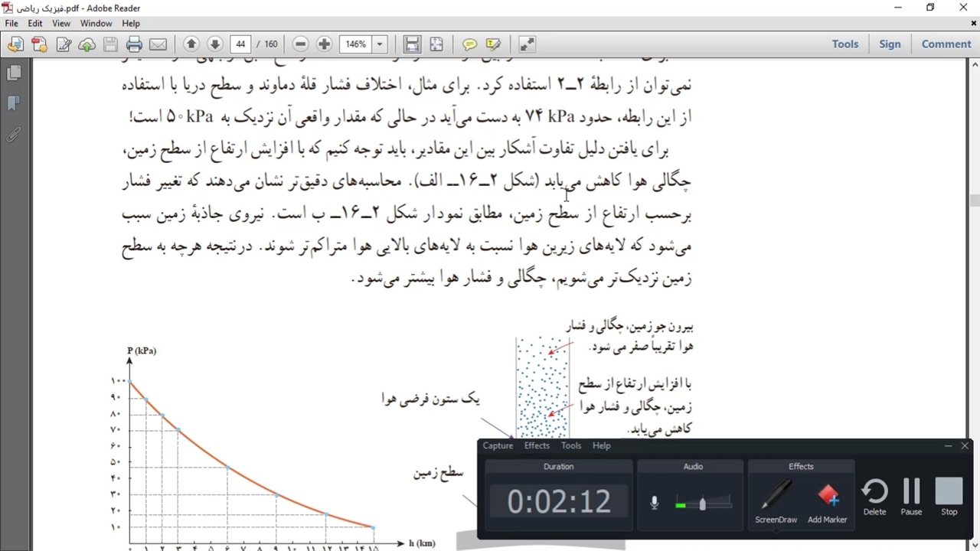Toggle the microphone in the recorder
The height and width of the screenshot is (551, 980).
654,503
